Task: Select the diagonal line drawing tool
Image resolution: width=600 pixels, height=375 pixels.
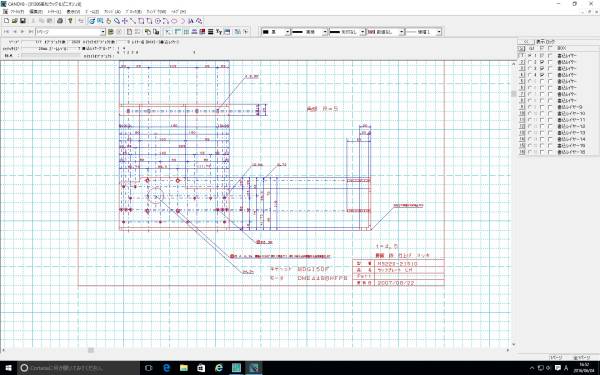Action: [x=133, y=21]
